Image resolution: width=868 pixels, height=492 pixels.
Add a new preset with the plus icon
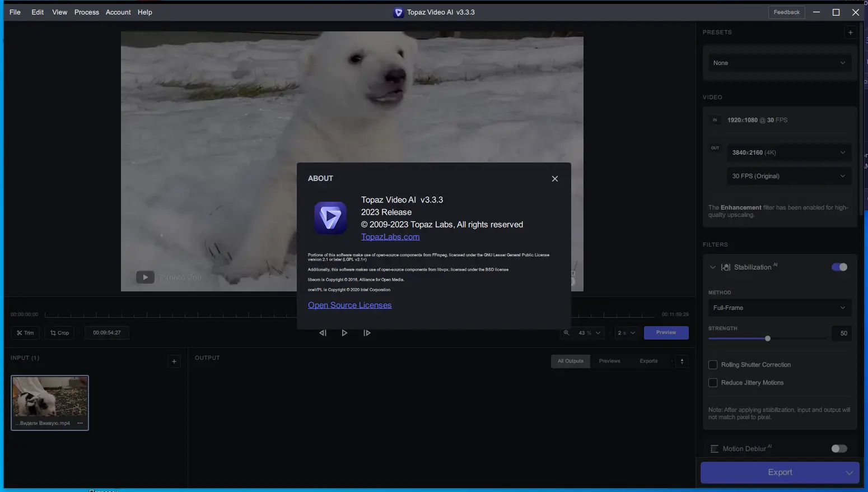point(851,33)
